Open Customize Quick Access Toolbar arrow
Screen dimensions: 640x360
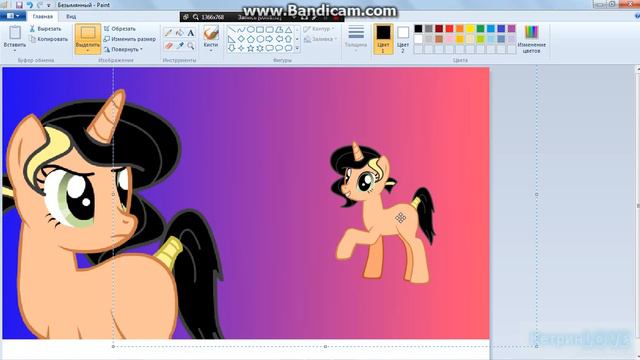49,5
